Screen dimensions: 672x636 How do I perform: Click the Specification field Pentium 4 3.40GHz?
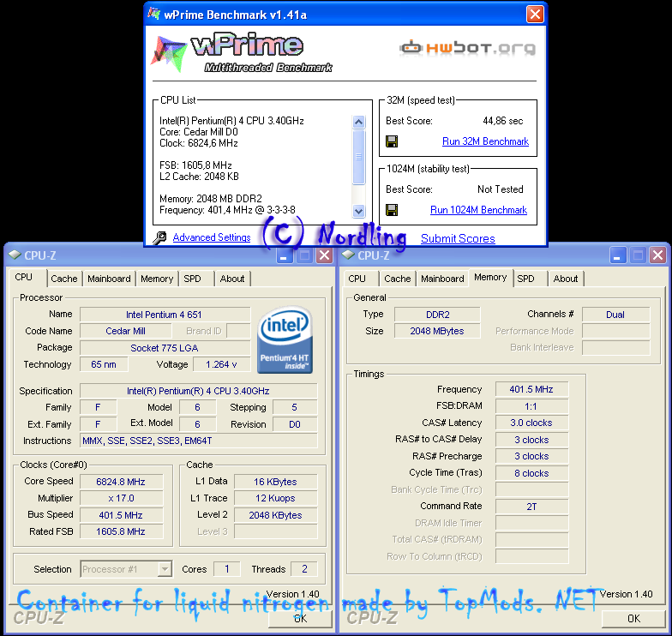(199, 391)
